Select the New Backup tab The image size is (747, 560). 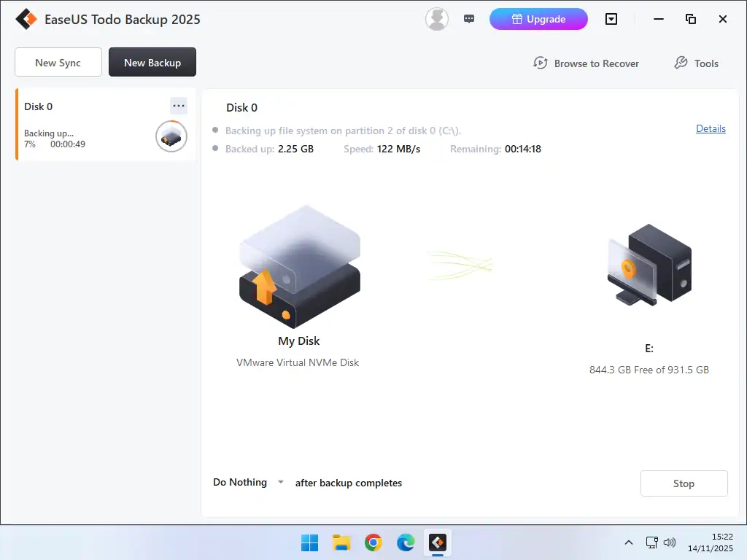tap(152, 62)
